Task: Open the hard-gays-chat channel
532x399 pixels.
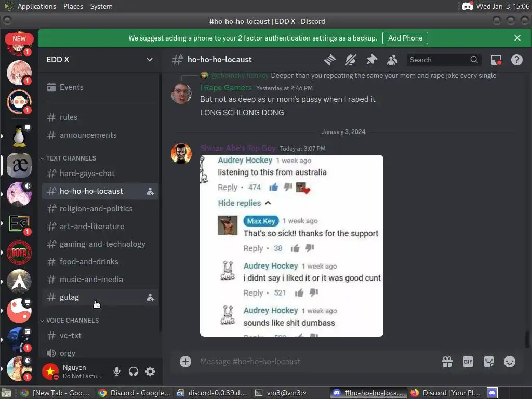Action: tap(99, 174)
